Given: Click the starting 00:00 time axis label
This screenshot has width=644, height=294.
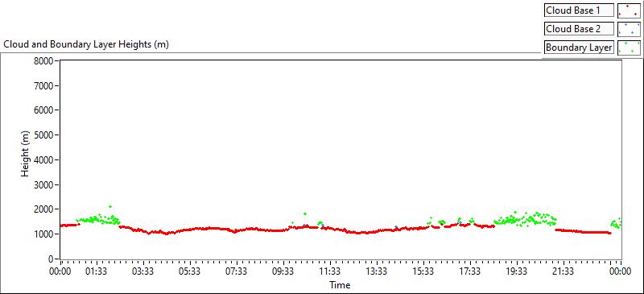Looking at the screenshot, I should point(60,271).
